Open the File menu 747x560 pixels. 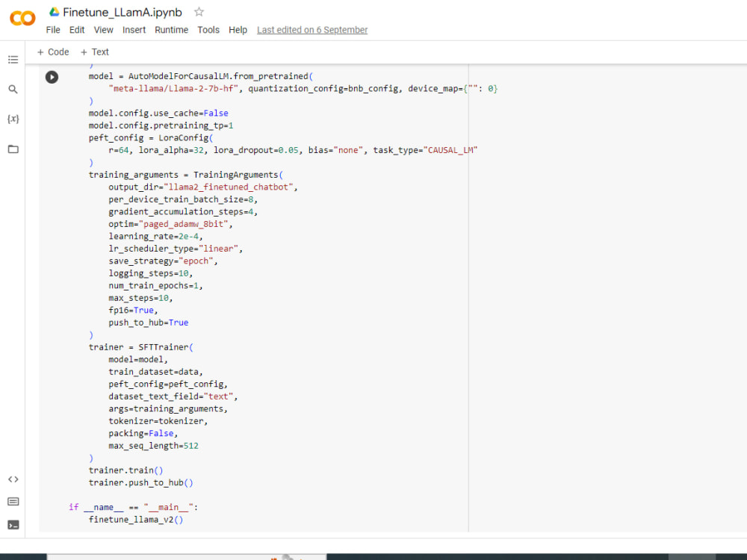(x=53, y=30)
